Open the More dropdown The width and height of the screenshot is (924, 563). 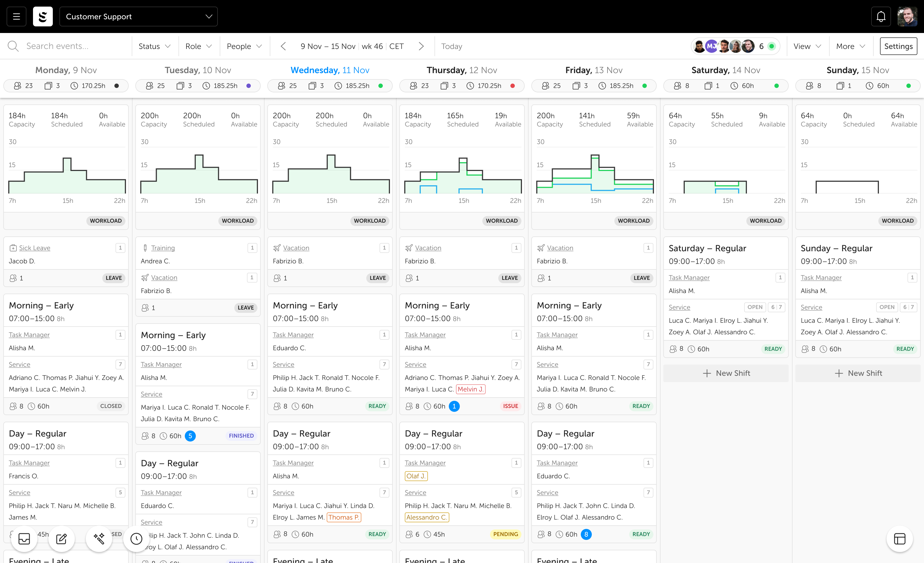pyautogui.click(x=851, y=46)
